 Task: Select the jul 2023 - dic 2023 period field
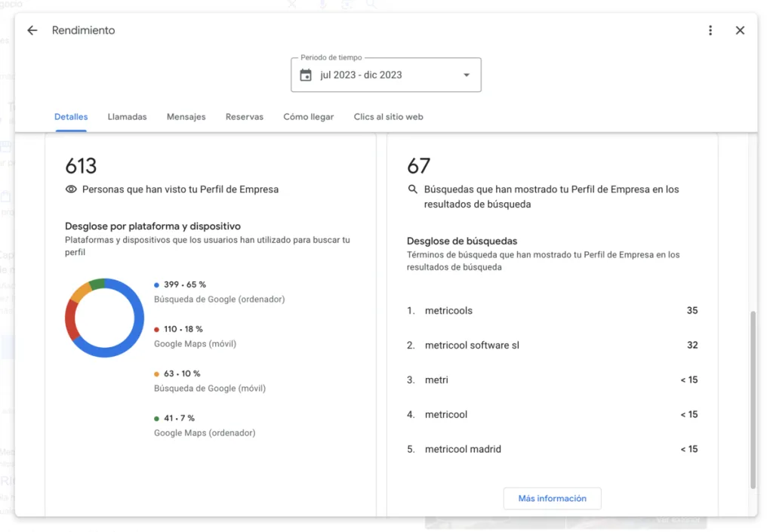(x=386, y=75)
